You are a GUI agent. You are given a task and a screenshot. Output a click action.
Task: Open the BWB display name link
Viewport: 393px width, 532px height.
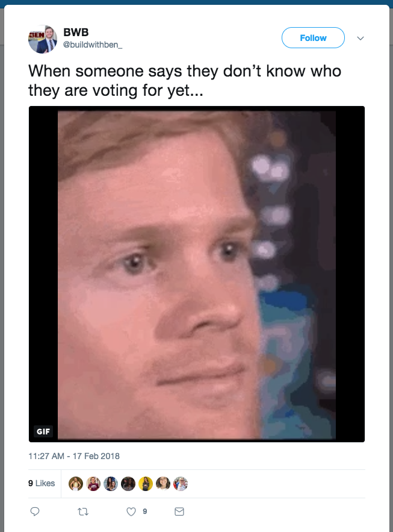[x=76, y=32]
